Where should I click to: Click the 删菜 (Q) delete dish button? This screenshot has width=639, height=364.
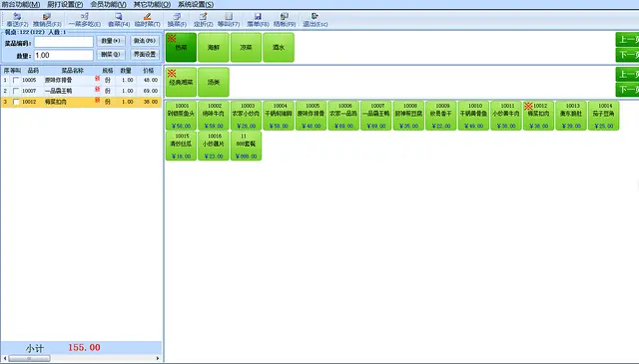[111, 55]
